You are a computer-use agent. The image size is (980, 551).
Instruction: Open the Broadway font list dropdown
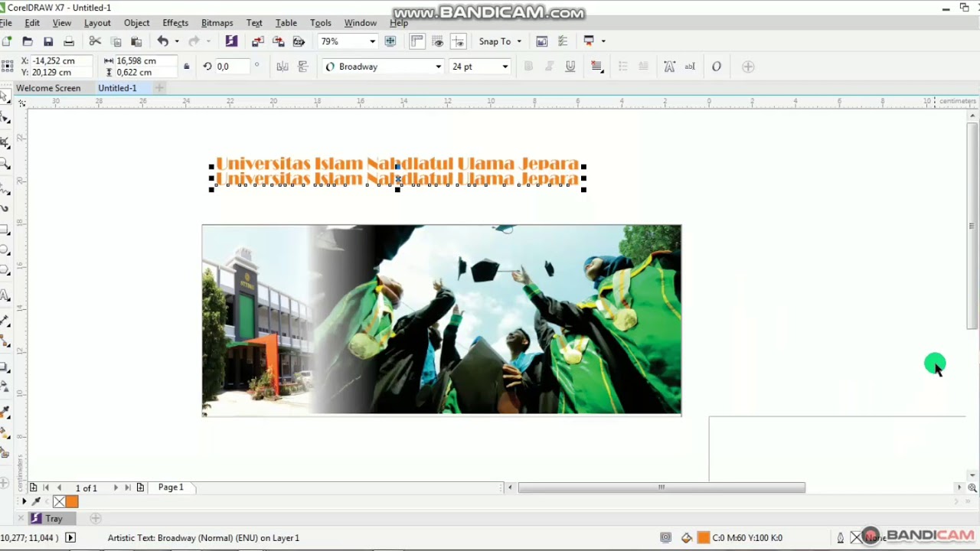pyautogui.click(x=438, y=67)
